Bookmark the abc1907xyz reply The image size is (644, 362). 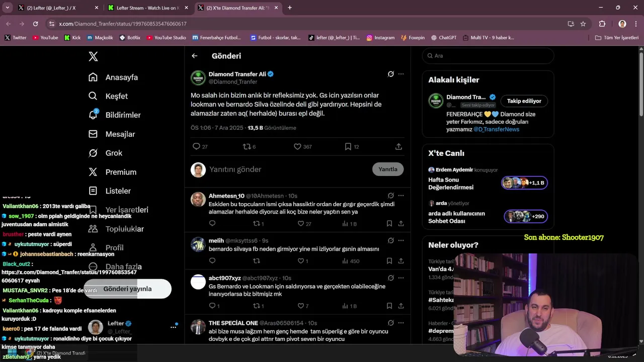389,306
